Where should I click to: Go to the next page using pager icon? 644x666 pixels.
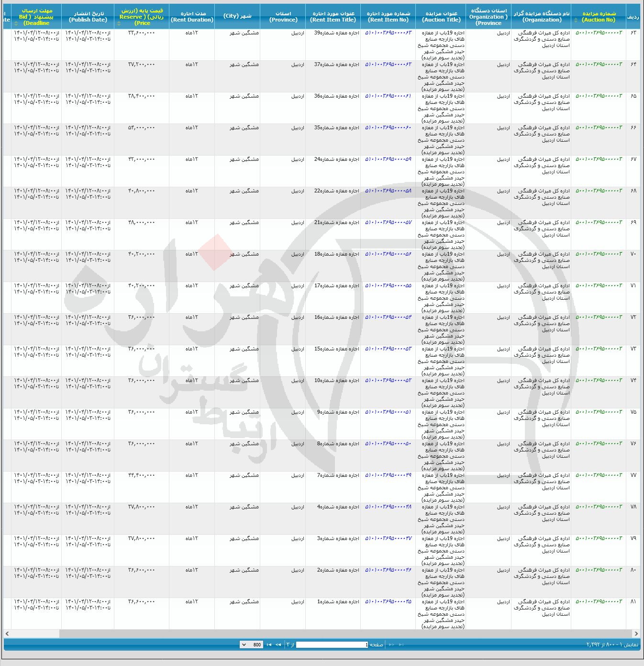tap(278, 644)
